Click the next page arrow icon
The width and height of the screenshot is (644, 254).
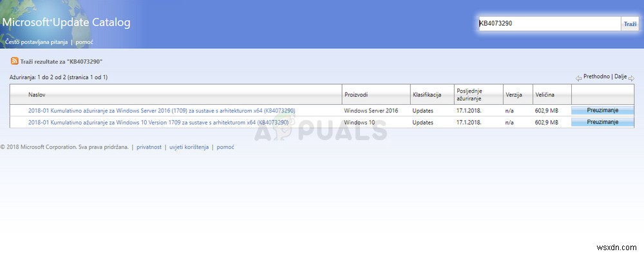[x=631, y=78]
